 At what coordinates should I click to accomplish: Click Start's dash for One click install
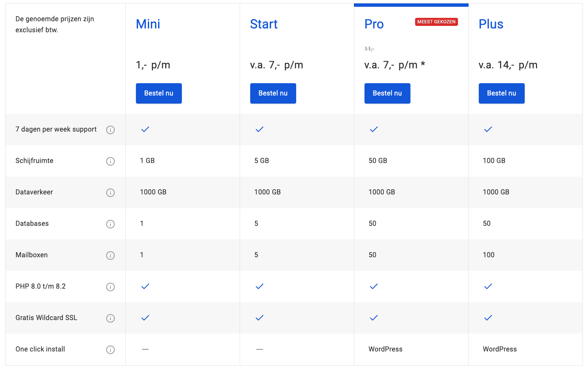click(x=260, y=349)
